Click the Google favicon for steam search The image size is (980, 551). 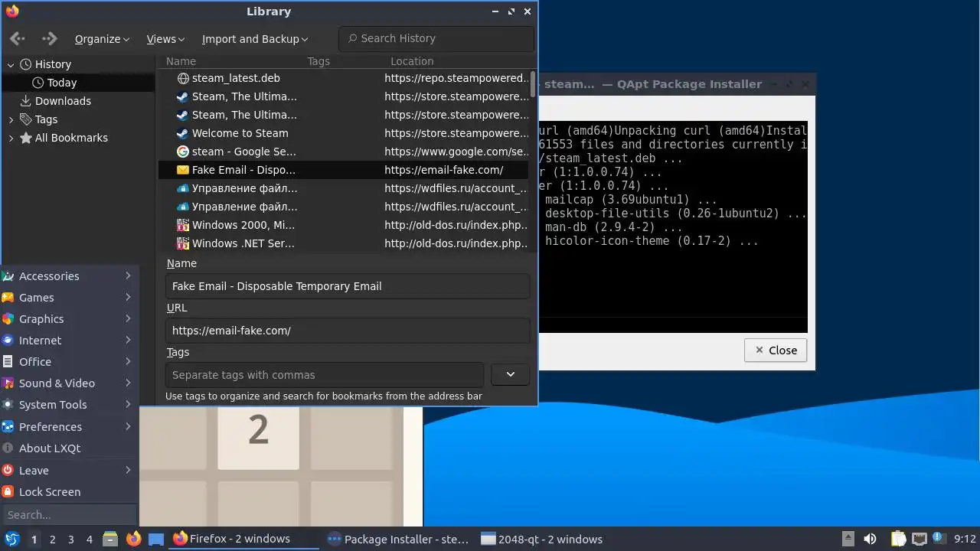(183, 152)
